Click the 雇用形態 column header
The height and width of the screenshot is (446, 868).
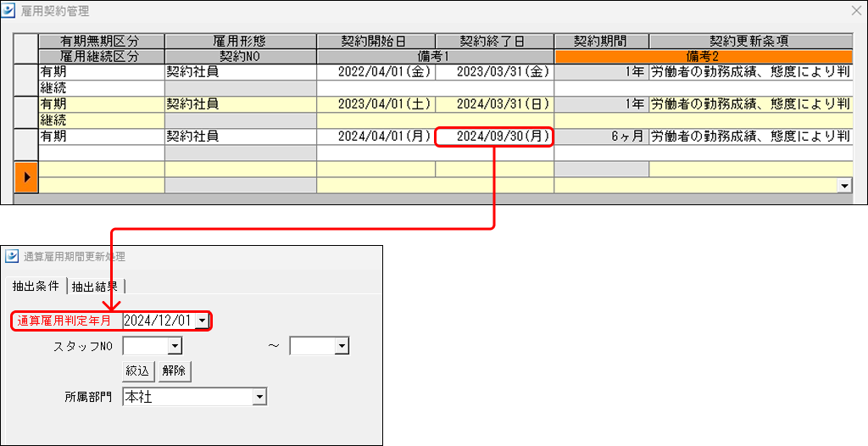tap(240, 42)
